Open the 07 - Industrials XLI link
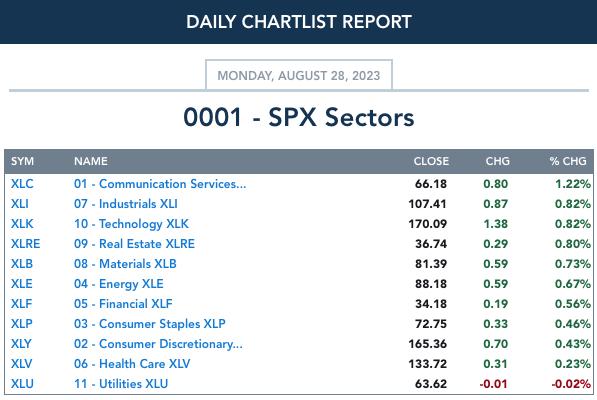Image resolution: width=597 pixels, height=400 pixels. coord(126,204)
